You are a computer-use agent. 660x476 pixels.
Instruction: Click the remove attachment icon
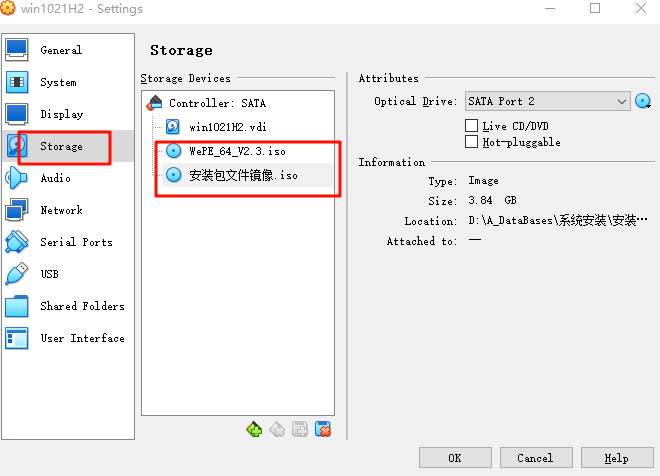323,429
